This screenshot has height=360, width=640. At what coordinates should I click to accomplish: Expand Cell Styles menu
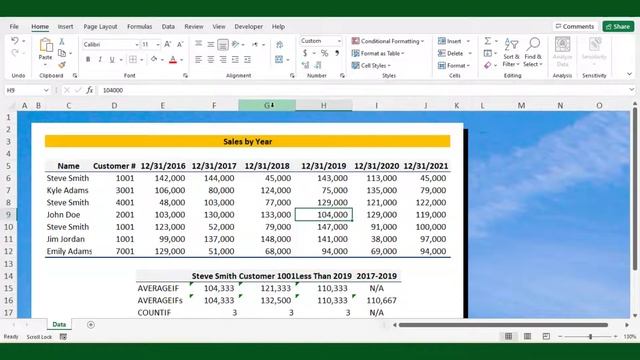371,65
